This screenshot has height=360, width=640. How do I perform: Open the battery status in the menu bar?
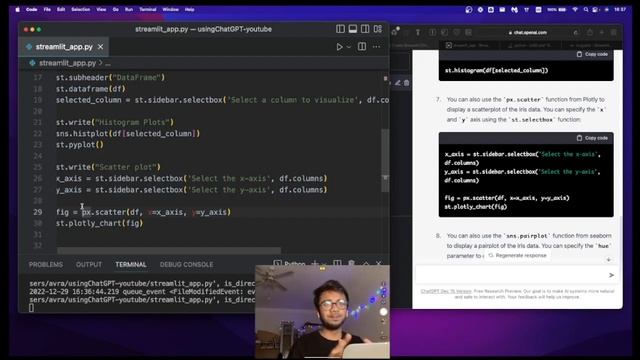point(557,9)
